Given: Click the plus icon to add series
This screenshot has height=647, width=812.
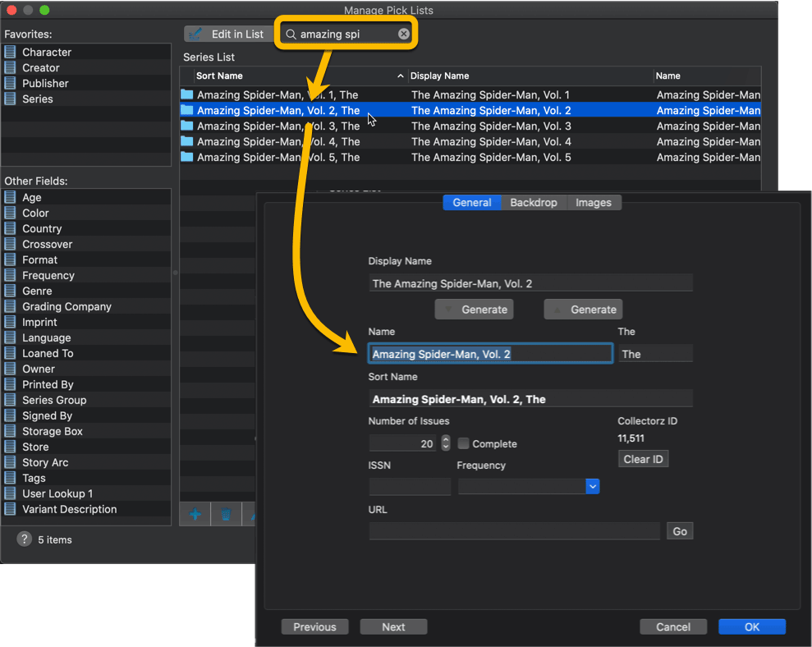Looking at the screenshot, I should (x=195, y=514).
